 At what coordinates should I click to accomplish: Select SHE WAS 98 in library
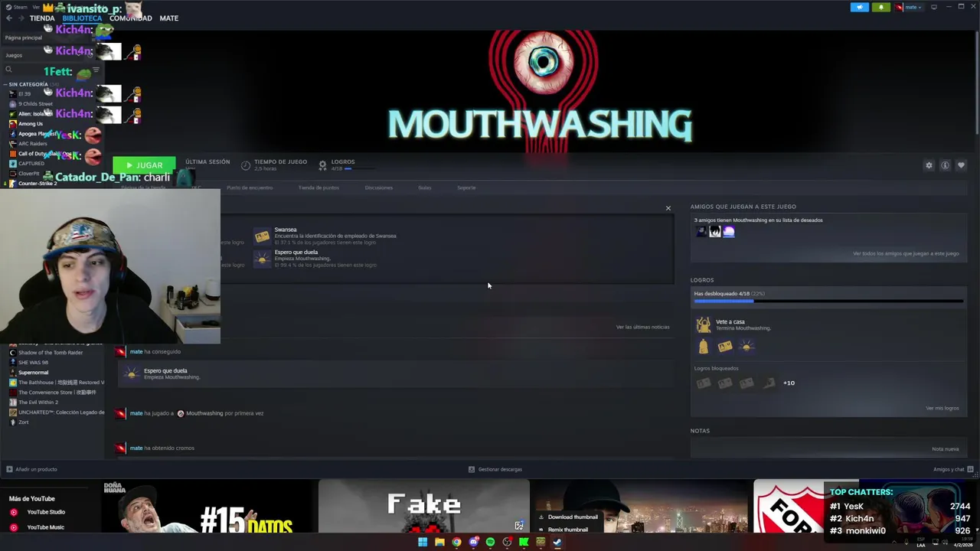(33, 363)
